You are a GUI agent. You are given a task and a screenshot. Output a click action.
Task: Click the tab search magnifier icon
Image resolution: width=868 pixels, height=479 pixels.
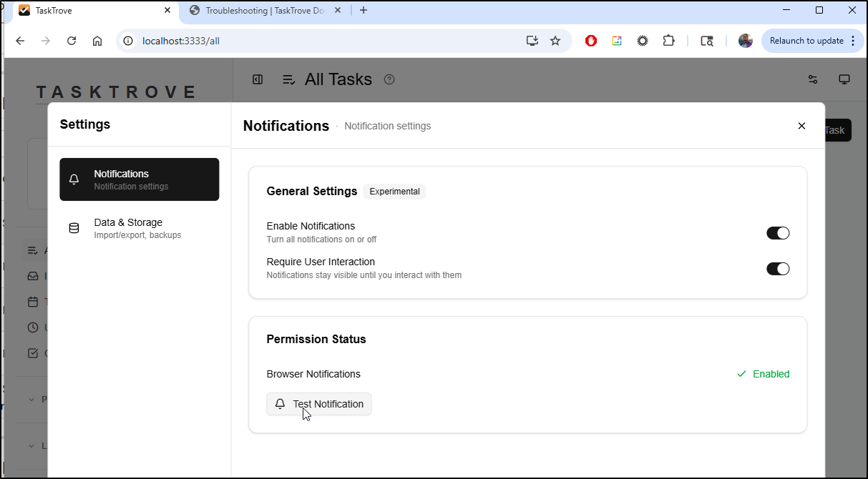tap(707, 41)
